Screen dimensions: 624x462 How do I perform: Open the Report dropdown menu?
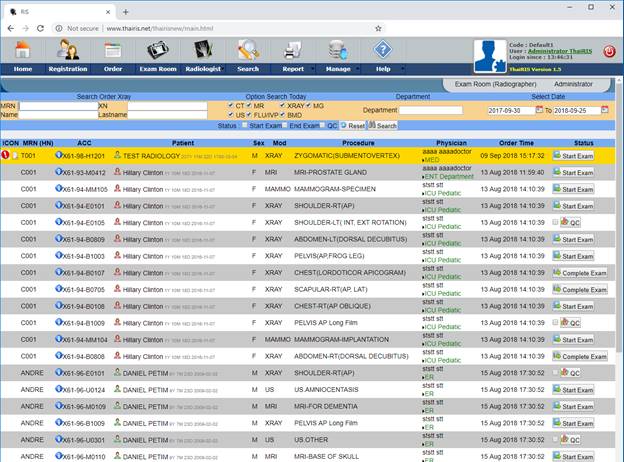click(295, 69)
